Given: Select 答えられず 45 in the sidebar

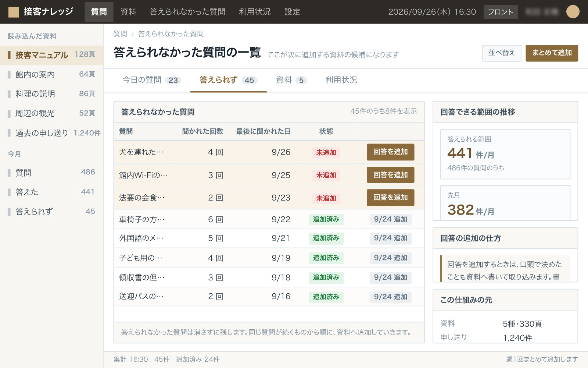Looking at the screenshot, I should [51, 212].
